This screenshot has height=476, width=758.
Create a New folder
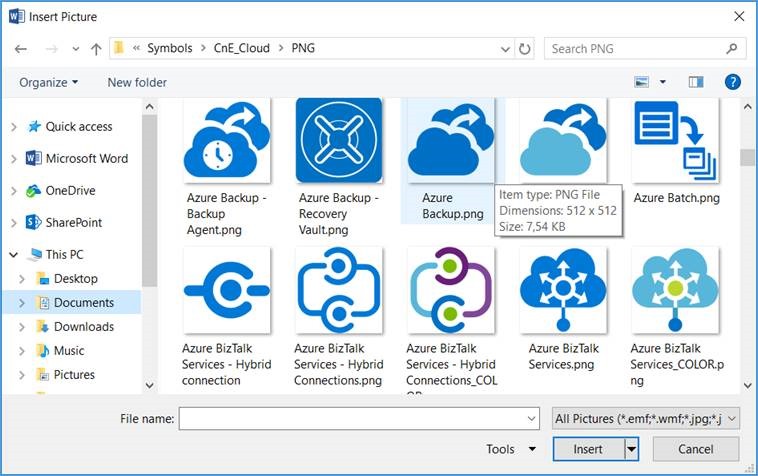coord(137,83)
